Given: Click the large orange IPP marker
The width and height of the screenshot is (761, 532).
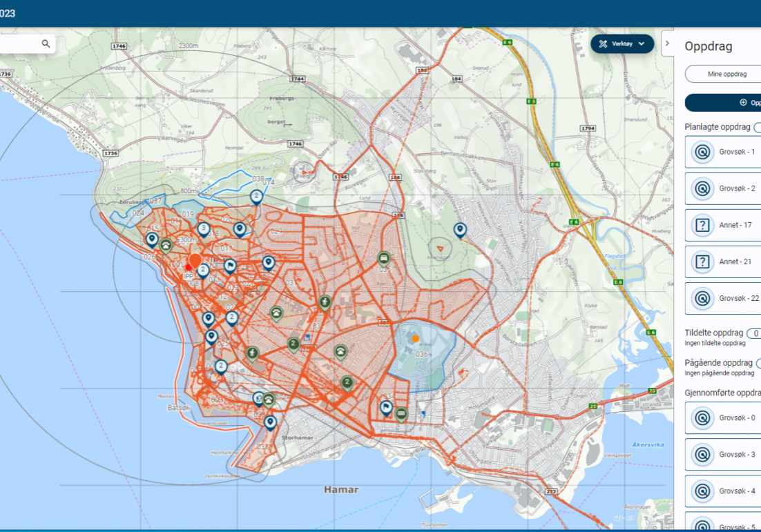Looking at the screenshot, I should (195, 260).
